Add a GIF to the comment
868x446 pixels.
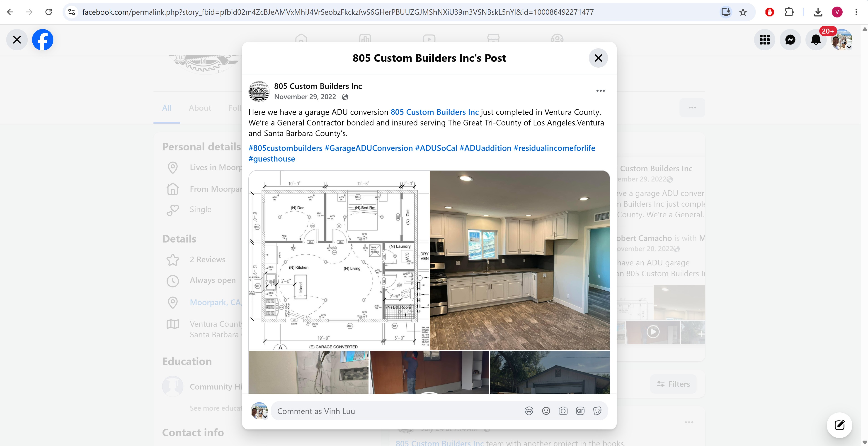pyautogui.click(x=580, y=411)
